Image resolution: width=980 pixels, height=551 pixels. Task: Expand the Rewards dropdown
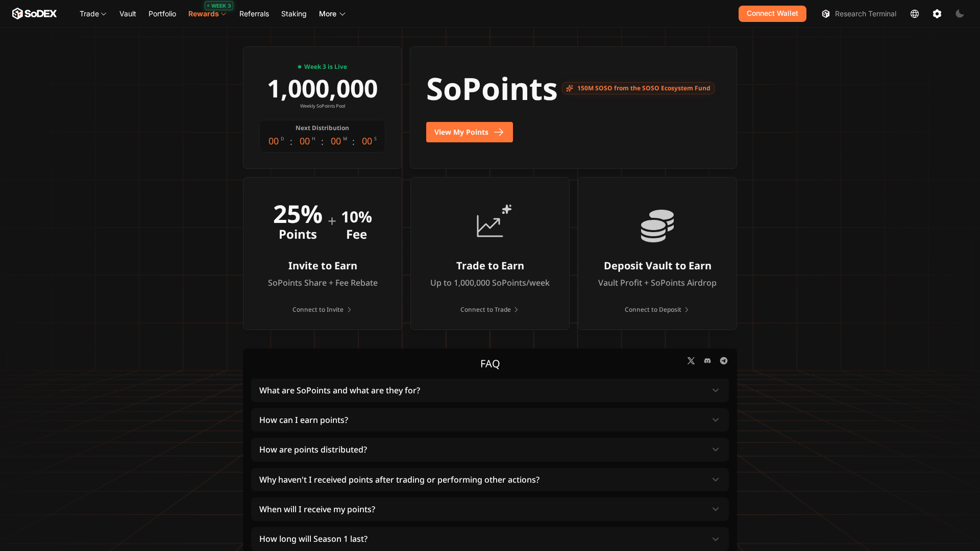tap(207, 14)
